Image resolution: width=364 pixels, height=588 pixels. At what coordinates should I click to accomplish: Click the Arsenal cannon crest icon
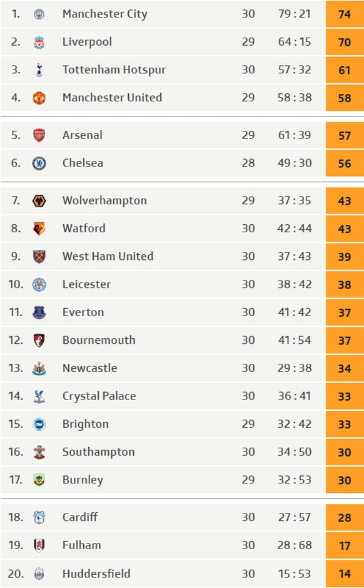click(x=39, y=135)
